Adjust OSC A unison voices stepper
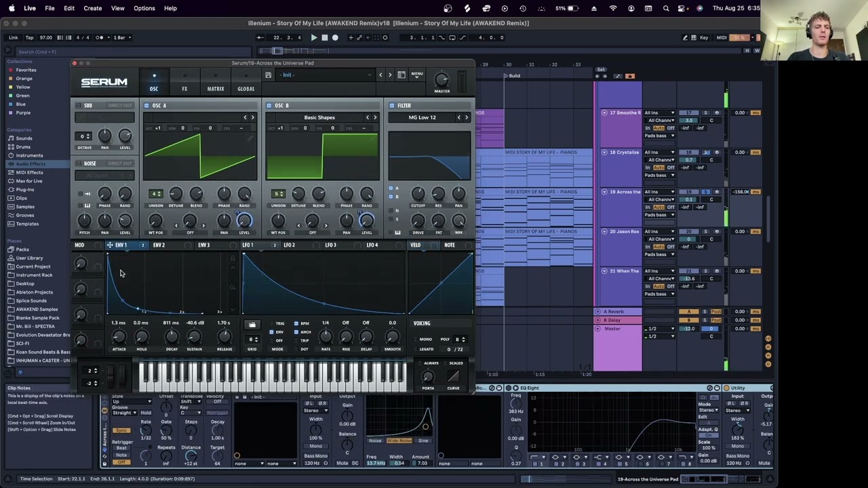 pyautogui.click(x=156, y=194)
